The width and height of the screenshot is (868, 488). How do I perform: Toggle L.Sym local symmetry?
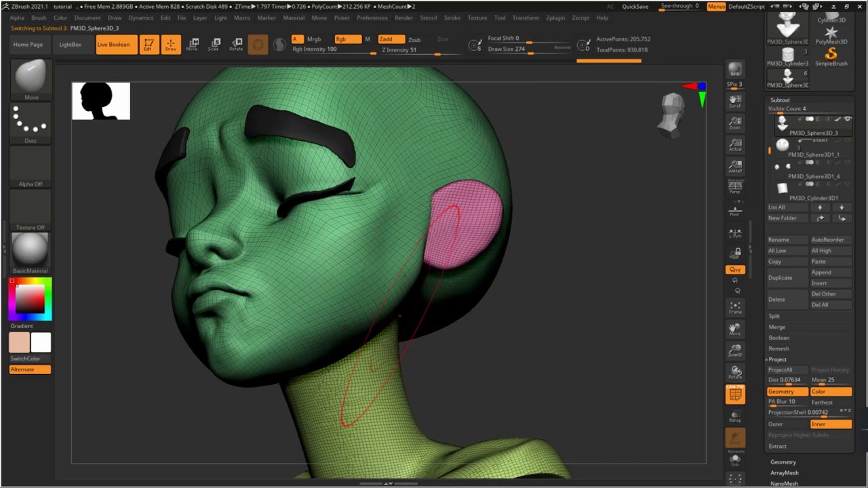click(735, 232)
